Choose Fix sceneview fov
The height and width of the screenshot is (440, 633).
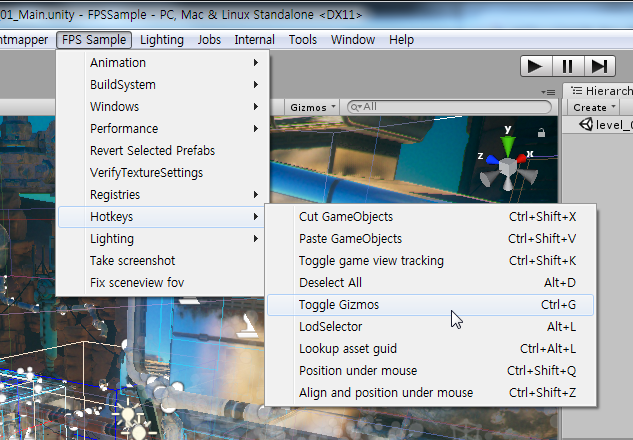coord(162,283)
